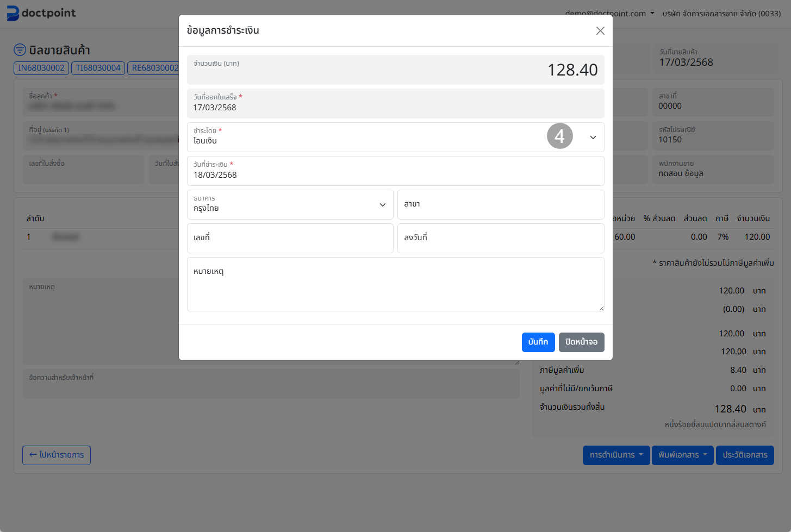Click the วันที่ชำระเงิน payment date field

395,171
